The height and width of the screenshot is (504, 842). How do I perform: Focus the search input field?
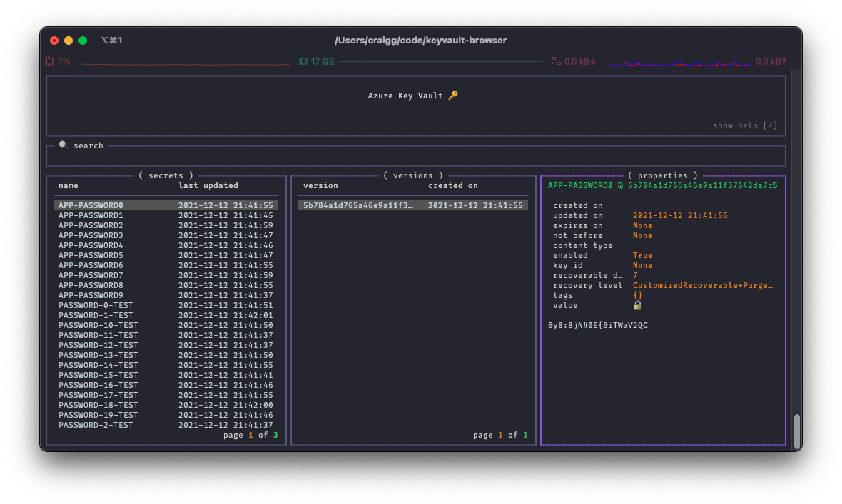(415, 156)
